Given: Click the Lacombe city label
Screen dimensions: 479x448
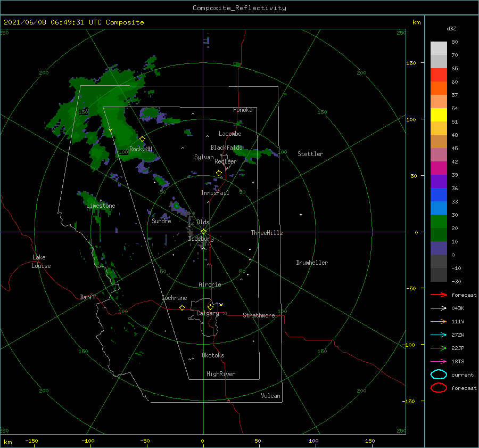Looking at the screenshot, I should click(x=230, y=134).
